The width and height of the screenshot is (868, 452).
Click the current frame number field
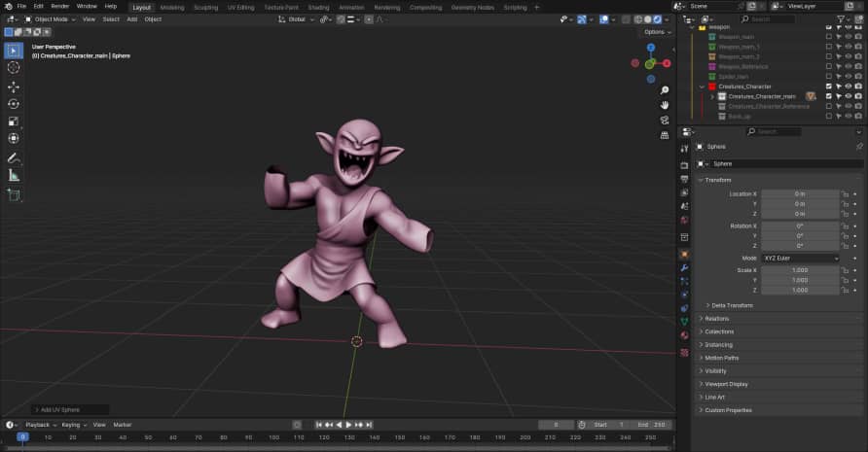point(556,425)
